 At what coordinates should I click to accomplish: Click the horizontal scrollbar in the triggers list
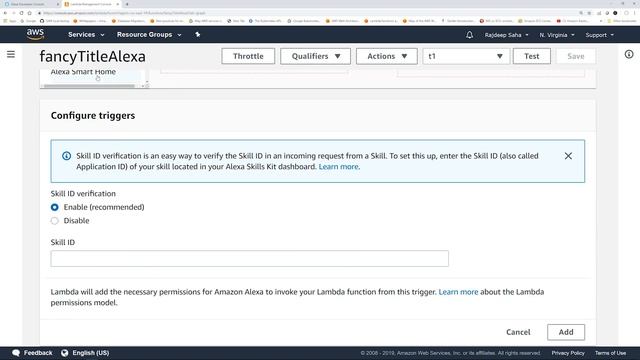tap(89, 86)
